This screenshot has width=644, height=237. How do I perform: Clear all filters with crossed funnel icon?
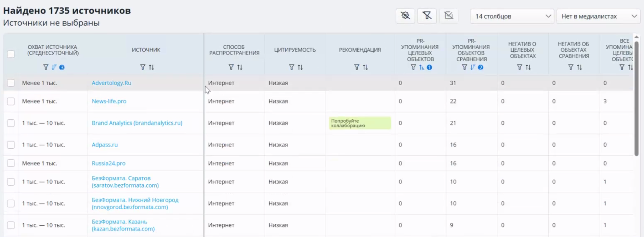coord(427,16)
